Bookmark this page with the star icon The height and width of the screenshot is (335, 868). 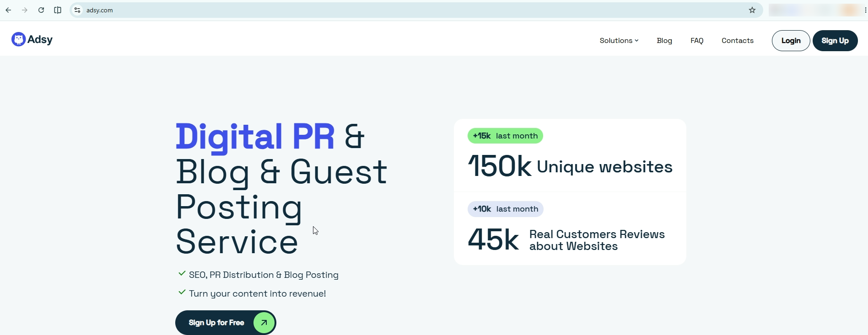752,10
